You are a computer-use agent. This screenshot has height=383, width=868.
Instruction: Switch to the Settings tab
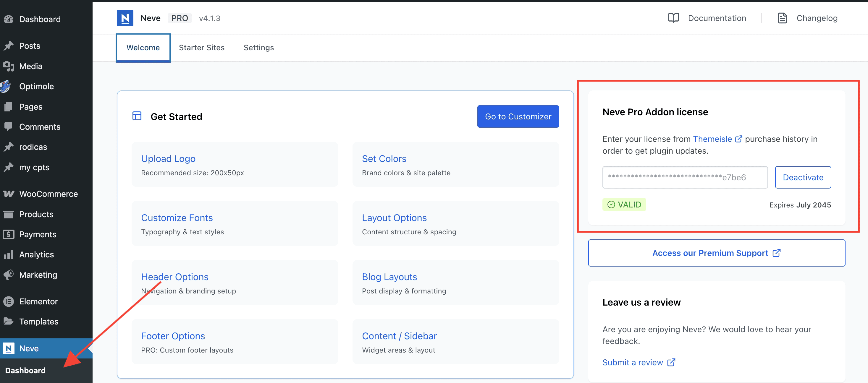point(258,48)
